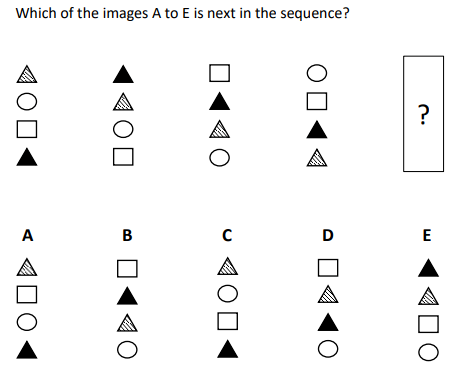Click black triangle atop second sequence column
This screenshot has height=382, width=469.
coord(123,74)
